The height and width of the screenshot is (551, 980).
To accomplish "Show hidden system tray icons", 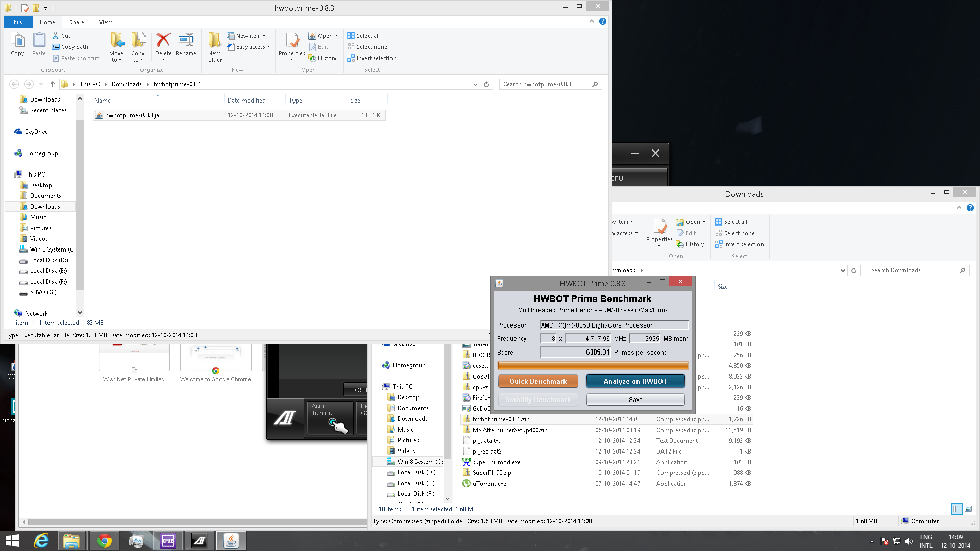I will (872, 541).
